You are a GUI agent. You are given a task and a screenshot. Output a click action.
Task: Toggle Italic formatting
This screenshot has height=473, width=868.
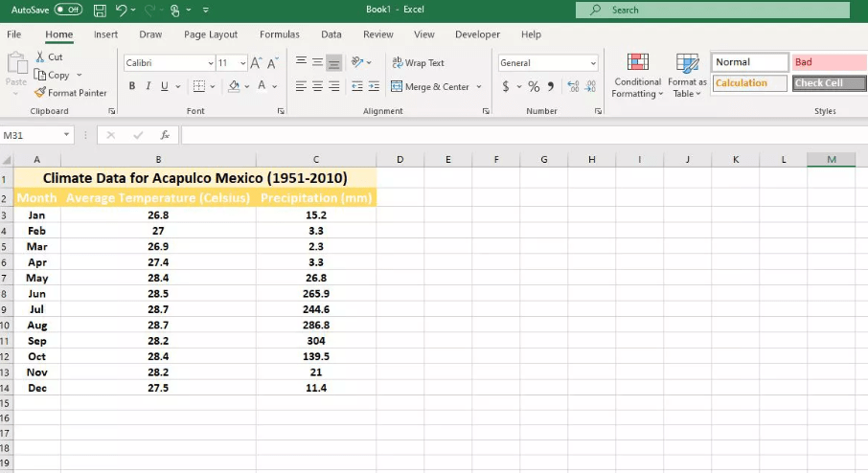tap(148, 86)
